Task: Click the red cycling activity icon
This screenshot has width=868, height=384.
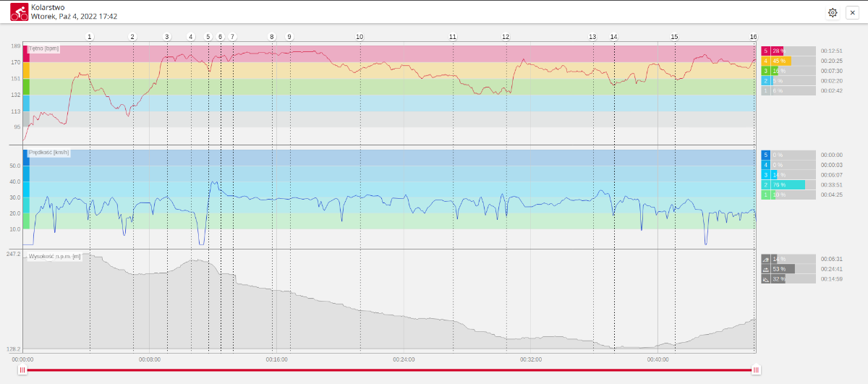Action: (x=19, y=12)
